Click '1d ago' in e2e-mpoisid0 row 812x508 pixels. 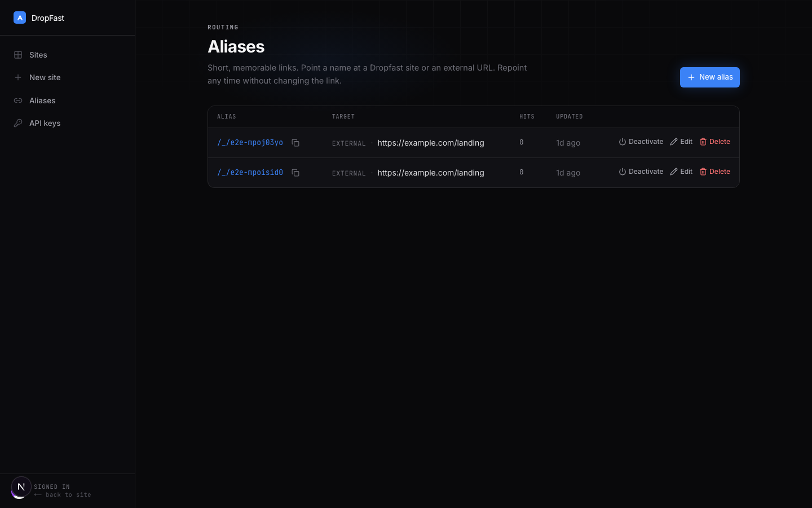click(568, 173)
